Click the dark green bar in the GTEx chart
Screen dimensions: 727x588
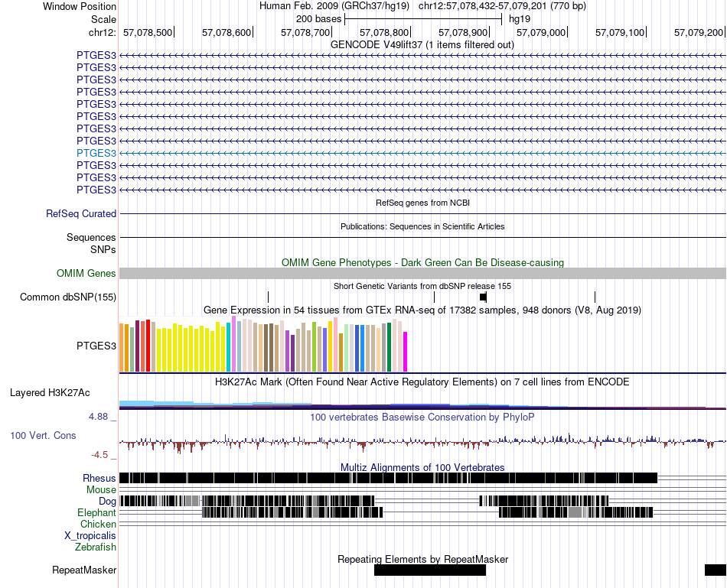tap(390, 347)
